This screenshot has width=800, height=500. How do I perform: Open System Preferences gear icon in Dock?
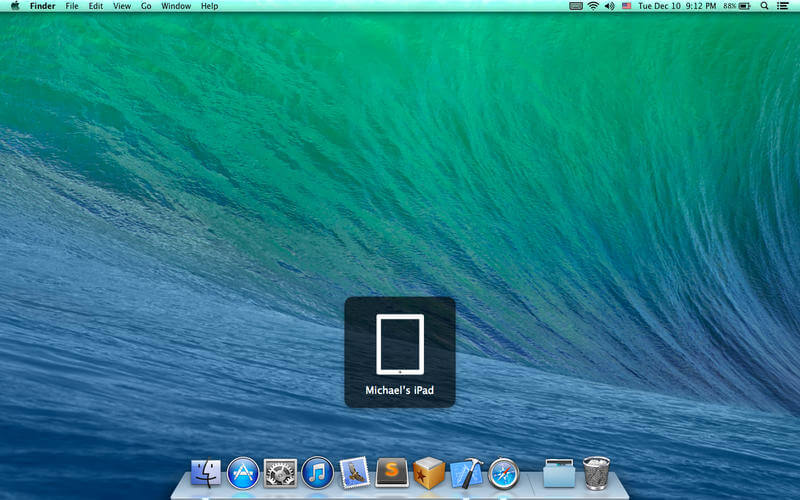280,473
